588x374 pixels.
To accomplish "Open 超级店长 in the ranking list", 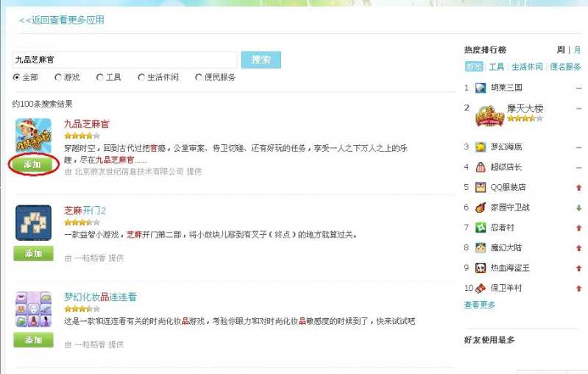I will 506,167.
